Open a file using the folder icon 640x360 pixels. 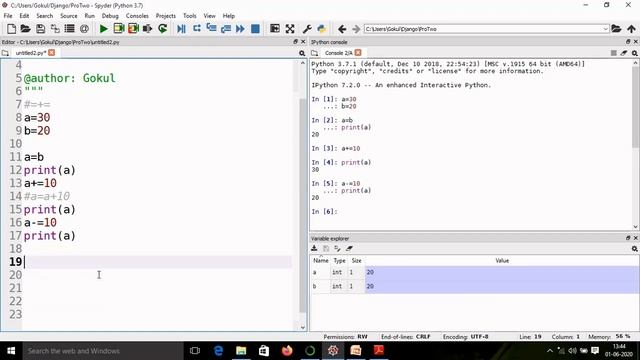[x=25, y=29]
